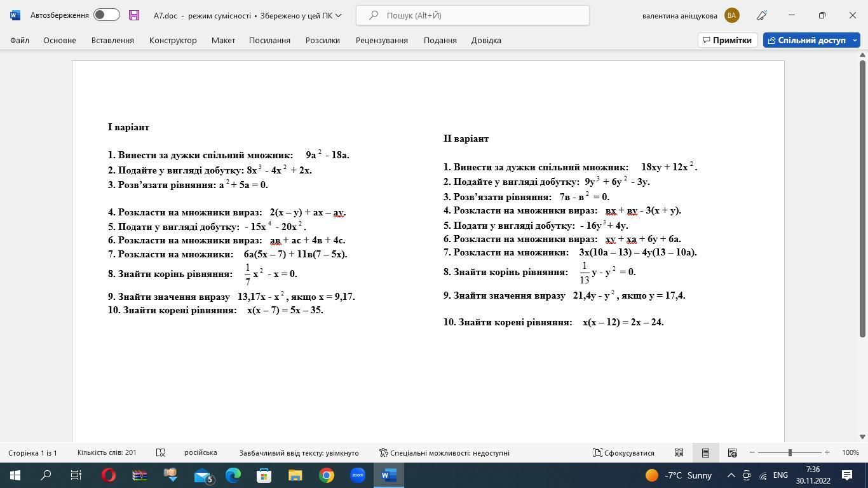Switch to the Основне tab
This screenshot has width=868, height=488.
click(x=60, y=40)
